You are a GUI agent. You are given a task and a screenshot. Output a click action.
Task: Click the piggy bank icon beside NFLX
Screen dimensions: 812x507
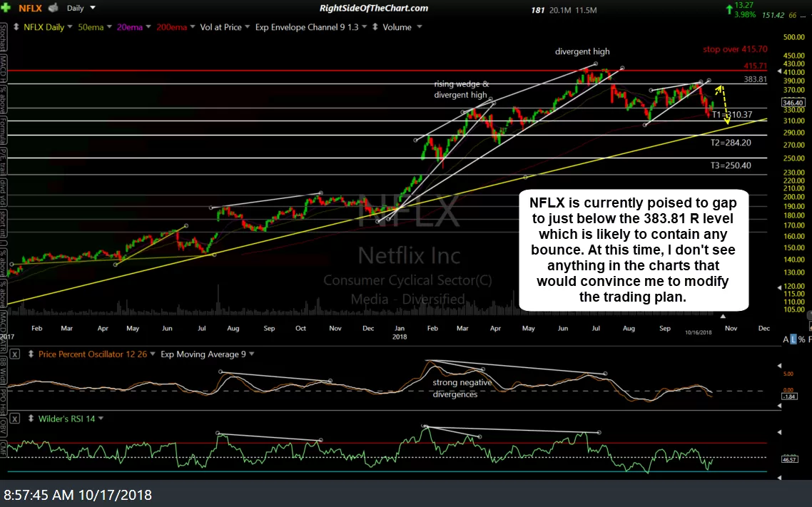(53, 8)
